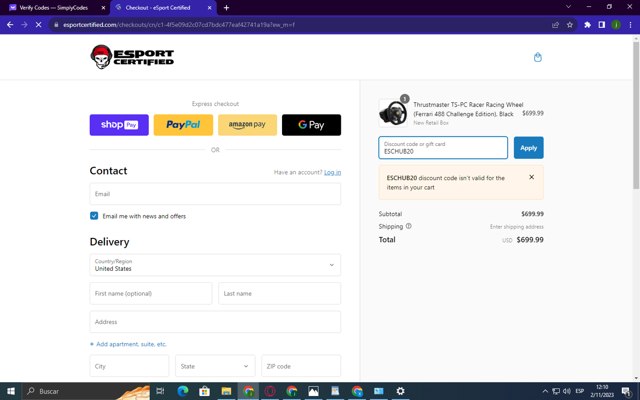Focus the Address input field
640x400 pixels.
pos(215,322)
